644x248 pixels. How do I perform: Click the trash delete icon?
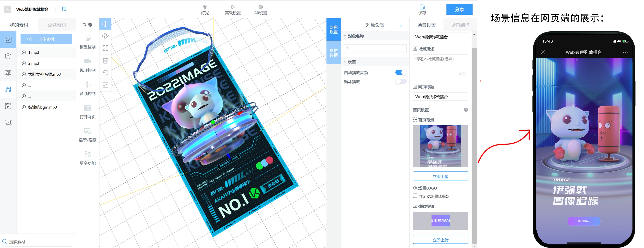pos(105,60)
